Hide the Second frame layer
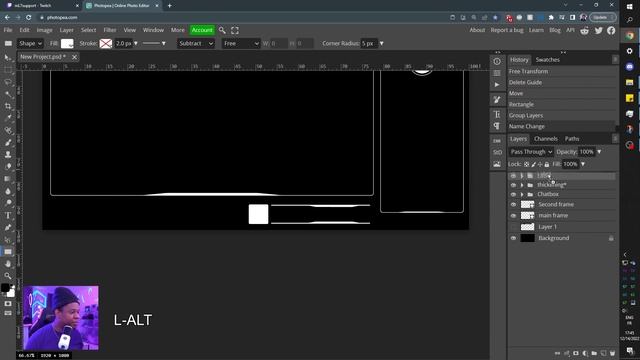The height and width of the screenshot is (360, 640). [x=513, y=204]
